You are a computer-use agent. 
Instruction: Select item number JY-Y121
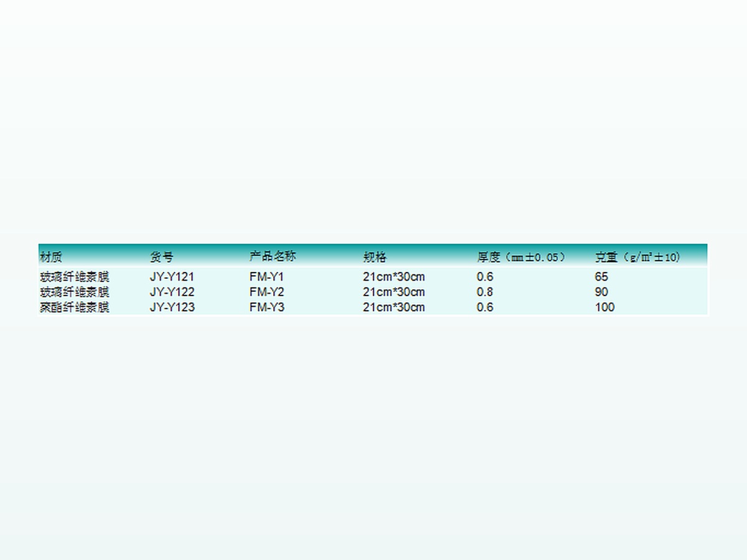[x=172, y=277]
